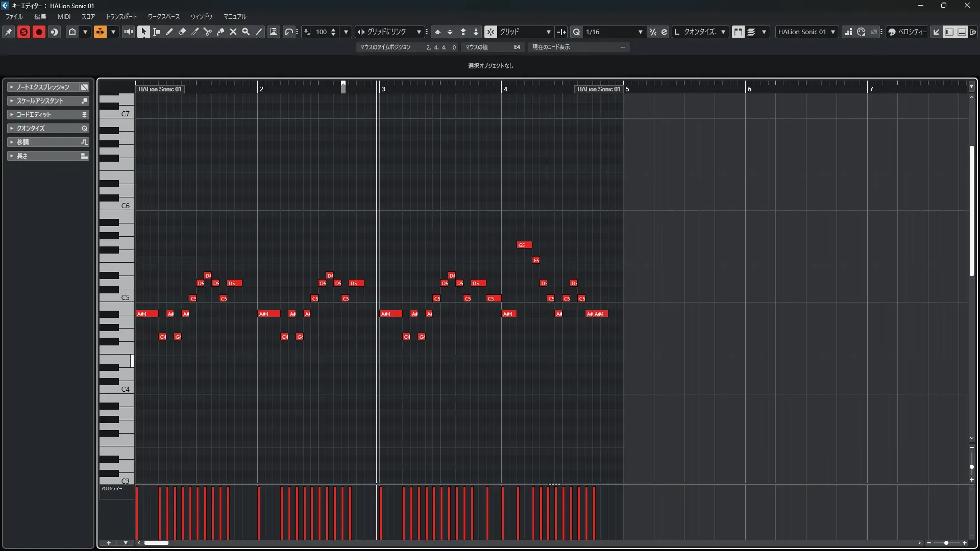Select the Glue tool
Screen dimensions: 980x551
[220, 32]
